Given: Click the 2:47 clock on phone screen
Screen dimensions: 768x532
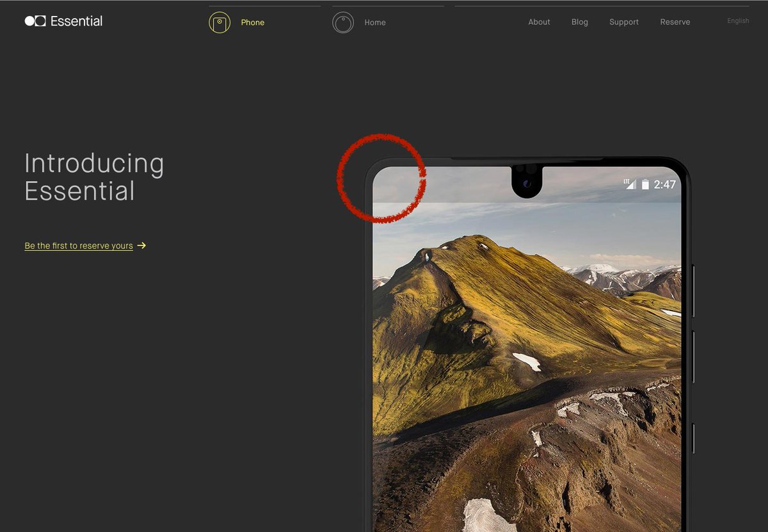Looking at the screenshot, I should tap(665, 184).
